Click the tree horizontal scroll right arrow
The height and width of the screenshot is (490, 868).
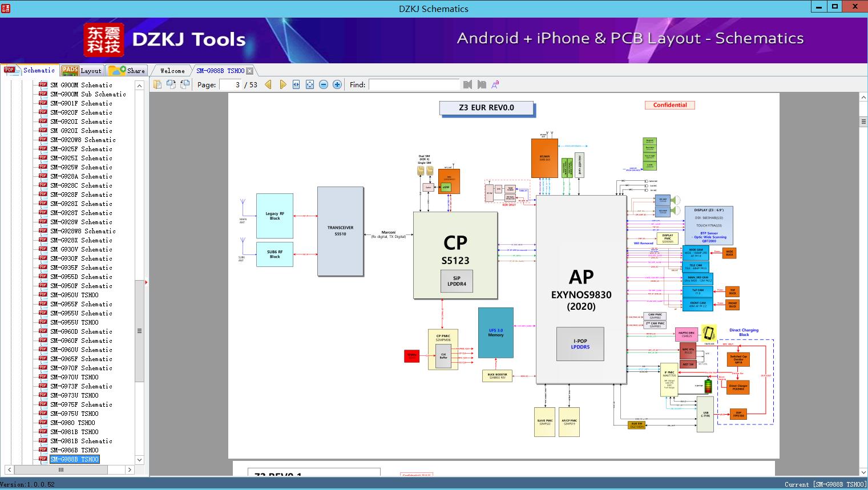point(130,469)
